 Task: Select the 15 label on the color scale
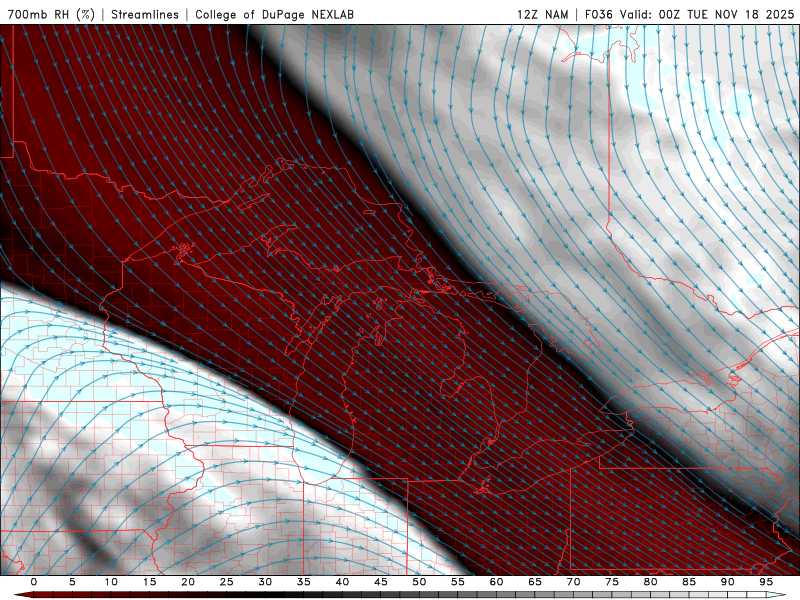149,582
